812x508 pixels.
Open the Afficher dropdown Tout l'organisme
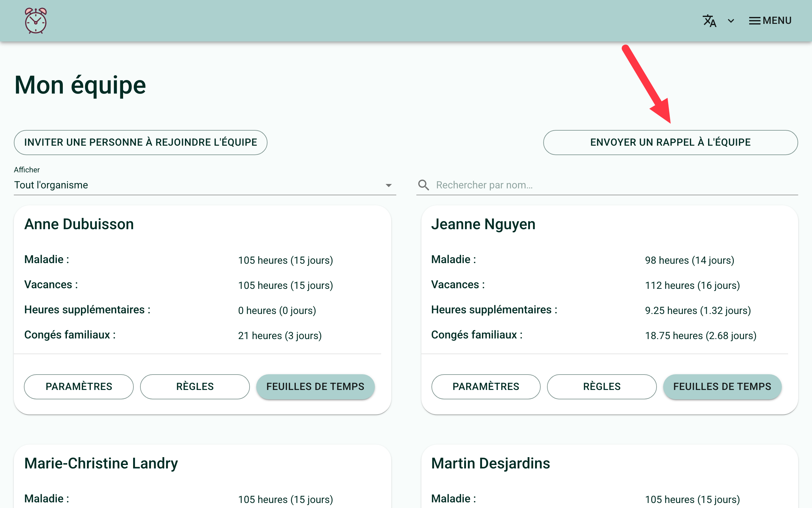coord(205,185)
